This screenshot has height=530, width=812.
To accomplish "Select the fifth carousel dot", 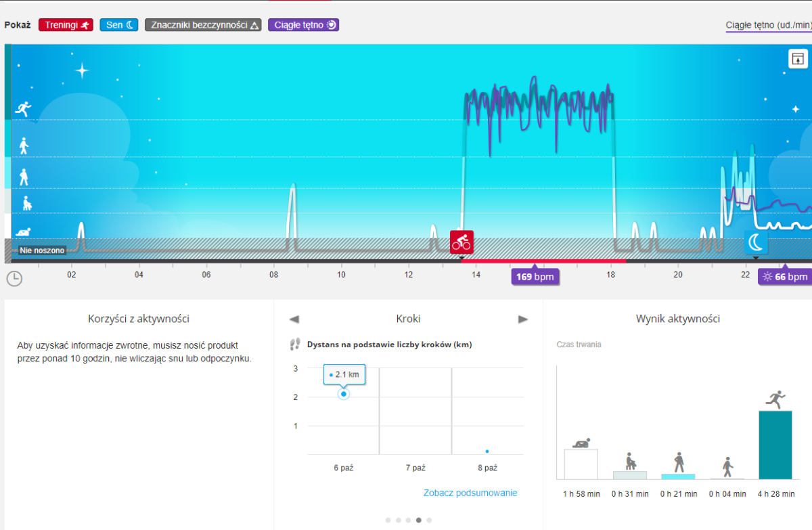I will point(429,520).
